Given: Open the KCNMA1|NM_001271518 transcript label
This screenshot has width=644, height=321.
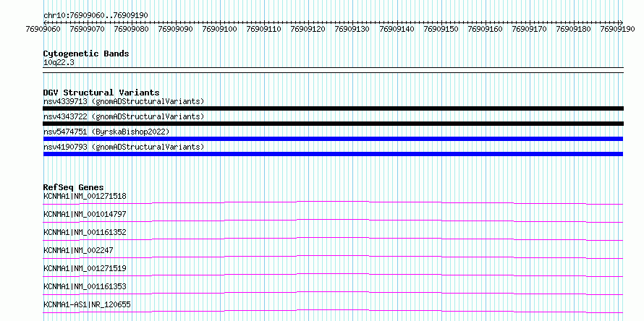Looking at the screenshot, I should point(85,196).
